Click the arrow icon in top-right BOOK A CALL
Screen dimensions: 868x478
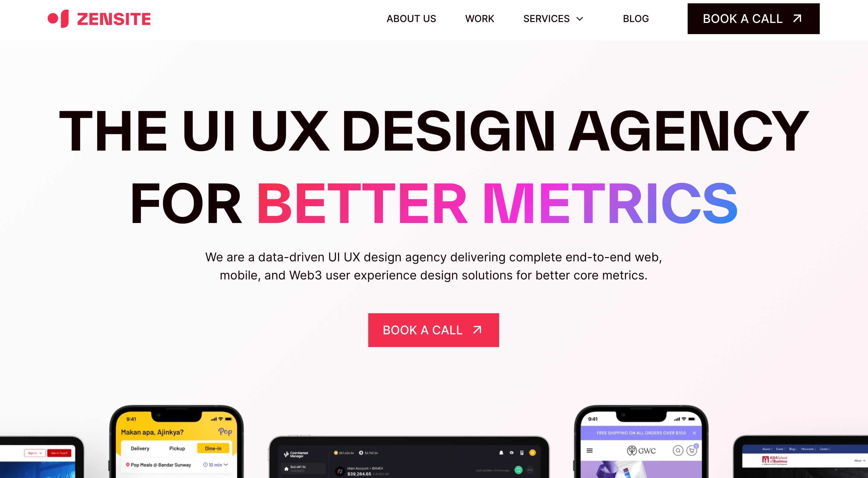pyautogui.click(x=798, y=19)
